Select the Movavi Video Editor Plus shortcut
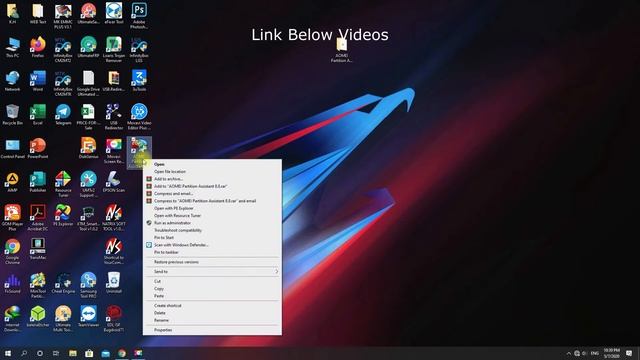This screenshot has width=640, height=360. pyautogui.click(x=139, y=117)
